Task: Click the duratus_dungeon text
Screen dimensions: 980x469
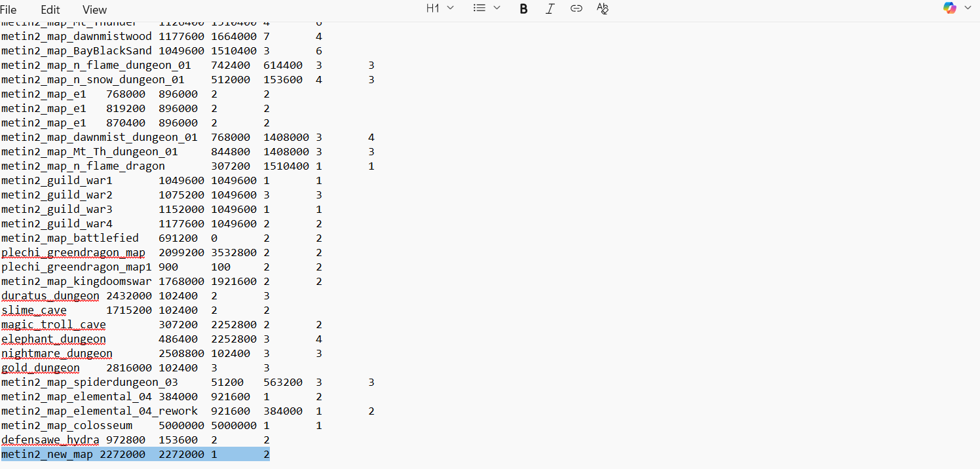Action: [x=50, y=295]
